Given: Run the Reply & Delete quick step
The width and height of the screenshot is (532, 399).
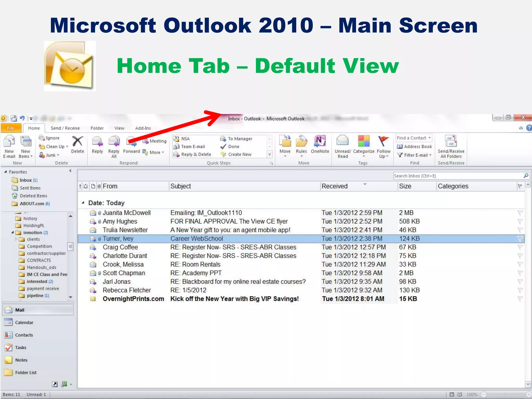Looking at the screenshot, I should click(x=192, y=154).
